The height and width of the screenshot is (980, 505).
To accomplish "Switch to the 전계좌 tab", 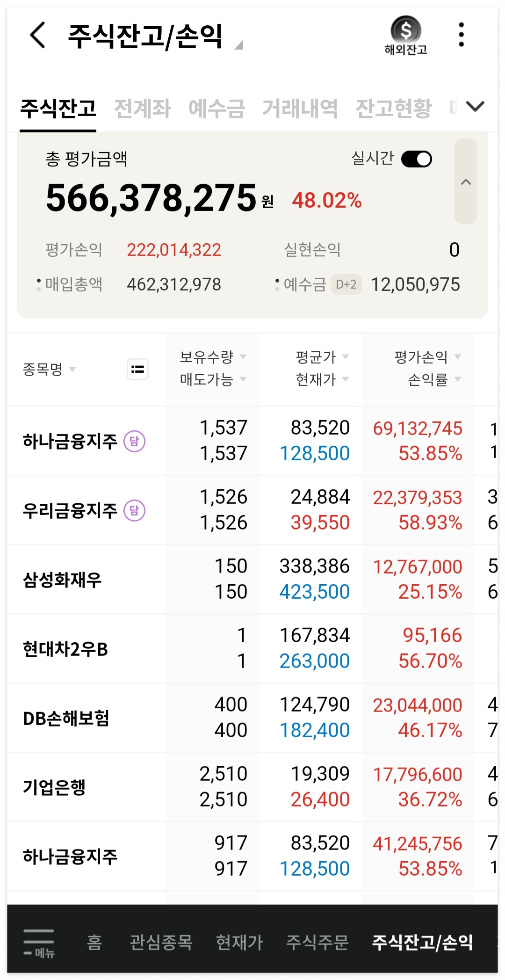I will (x=143, y=109).
